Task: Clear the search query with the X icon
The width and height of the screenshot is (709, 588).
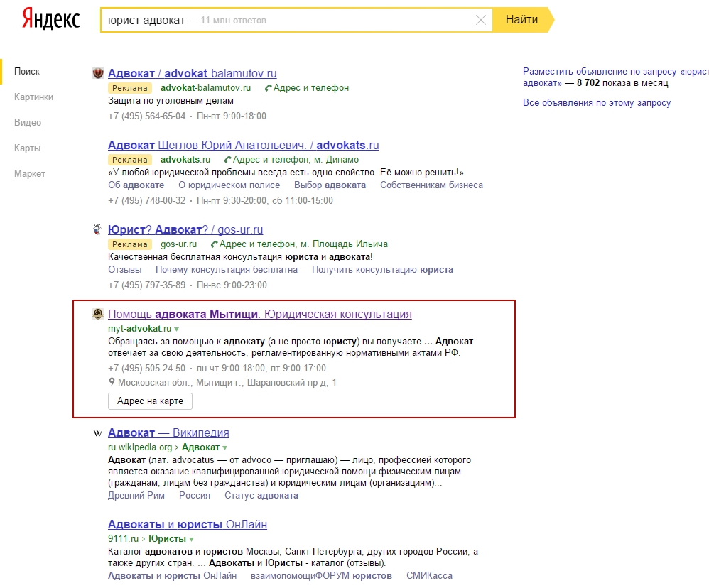Action: tap(481, 20)
